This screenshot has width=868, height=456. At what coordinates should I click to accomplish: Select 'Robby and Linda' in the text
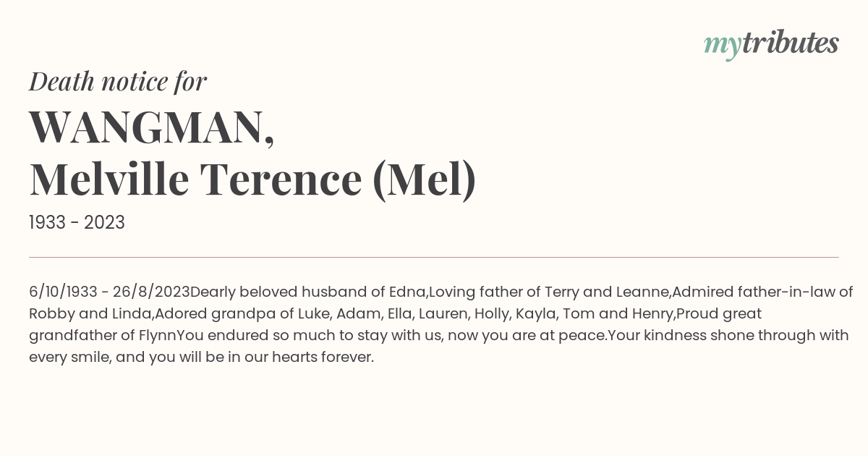90,314
